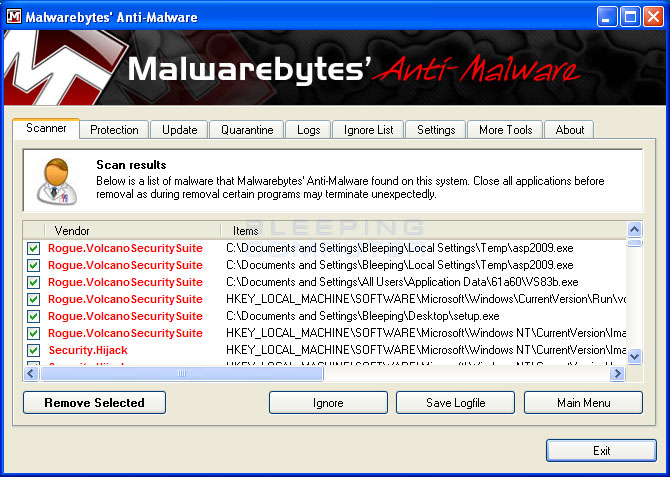Image resolution: width=670 pixels, height=477 pixels.
Task: Click the Save Logfile button
Action: coord(455,403)
